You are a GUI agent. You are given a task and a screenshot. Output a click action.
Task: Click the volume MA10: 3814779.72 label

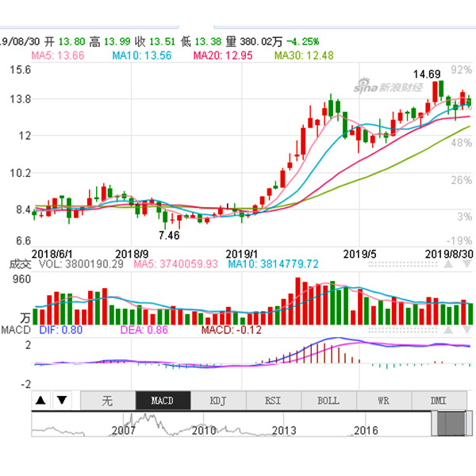click(273, 264)
